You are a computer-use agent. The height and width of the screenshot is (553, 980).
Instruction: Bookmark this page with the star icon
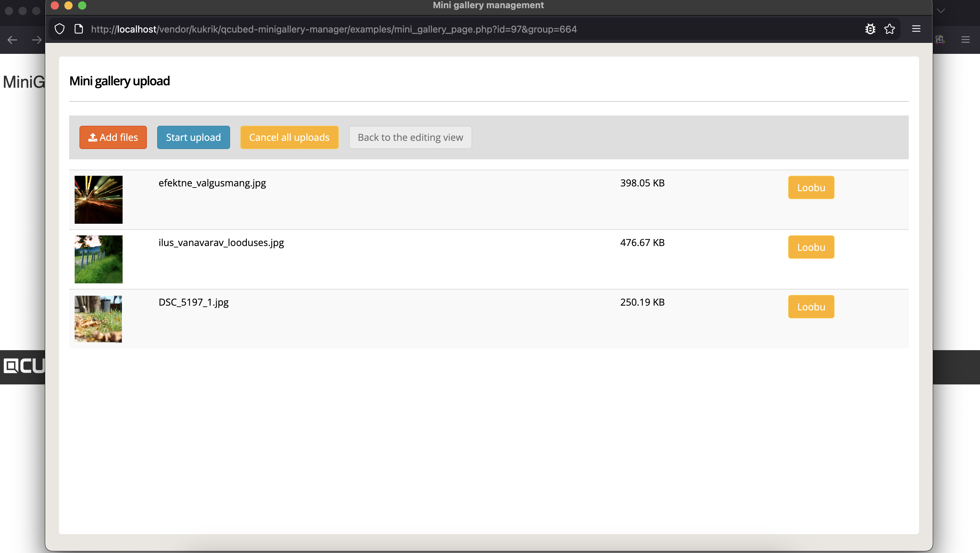tap(890, 29)
